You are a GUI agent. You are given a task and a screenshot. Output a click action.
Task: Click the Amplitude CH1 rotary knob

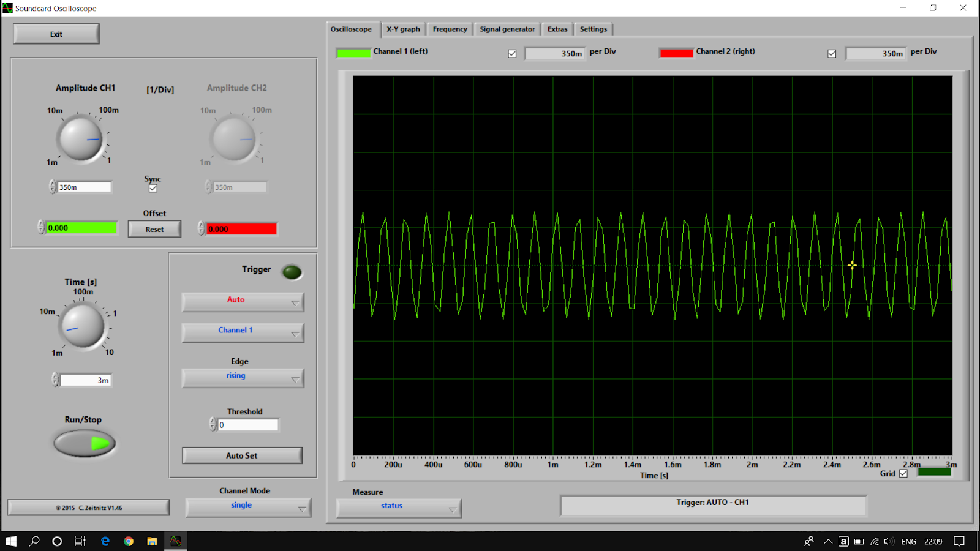click(x=81, y=138)
